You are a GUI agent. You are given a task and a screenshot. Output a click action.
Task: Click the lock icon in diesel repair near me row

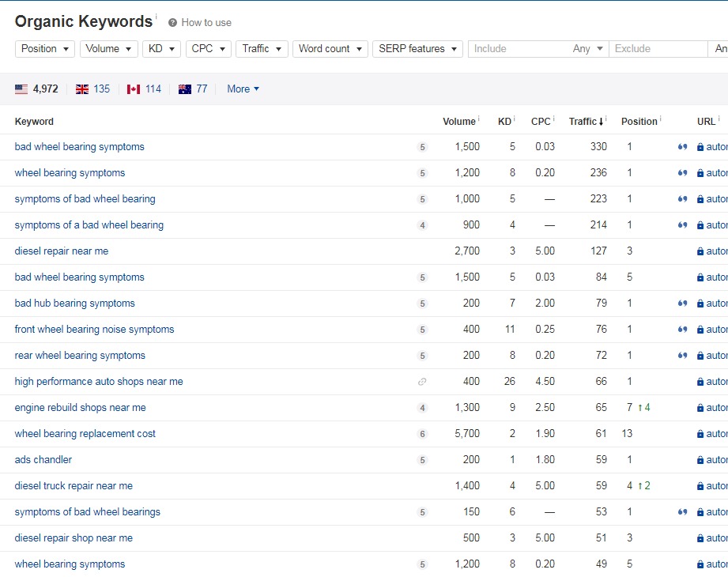[700, 251]
